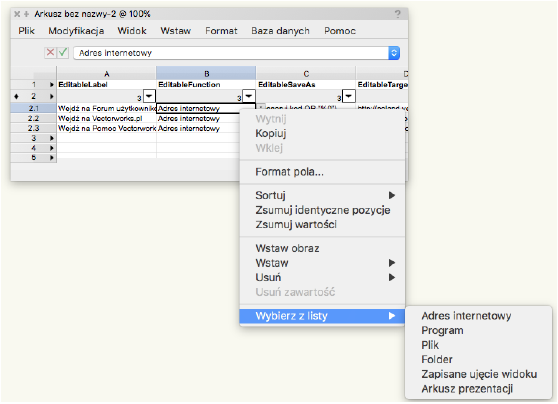Pick Zapisane ujęcie widoku option
Screen dimensions: 558x404
pos(478,374)
